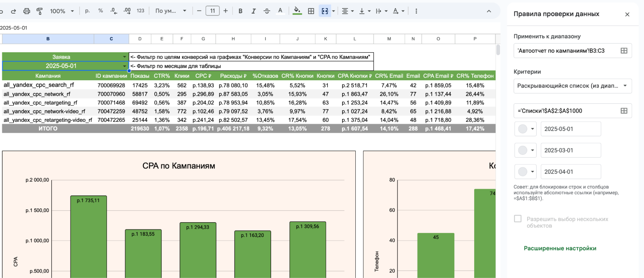Click the print icon in toolbar
644x278 pixels.
[26, 11]
